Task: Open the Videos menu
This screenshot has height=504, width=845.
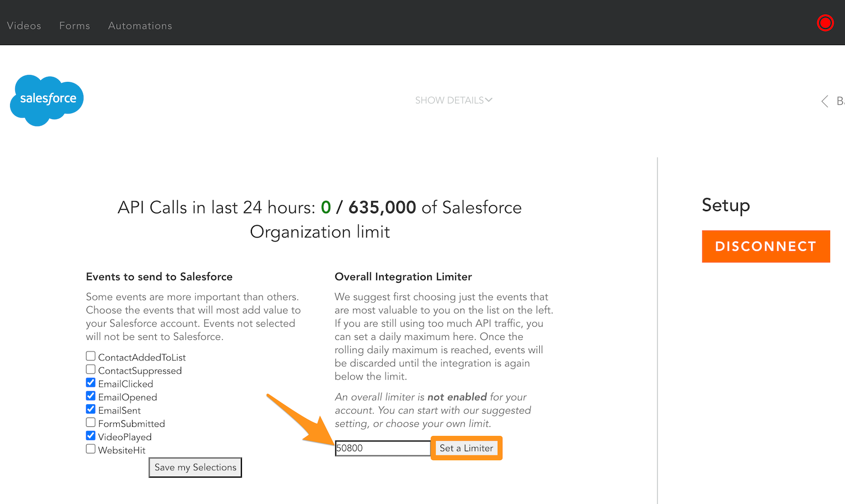Action: 24,26
